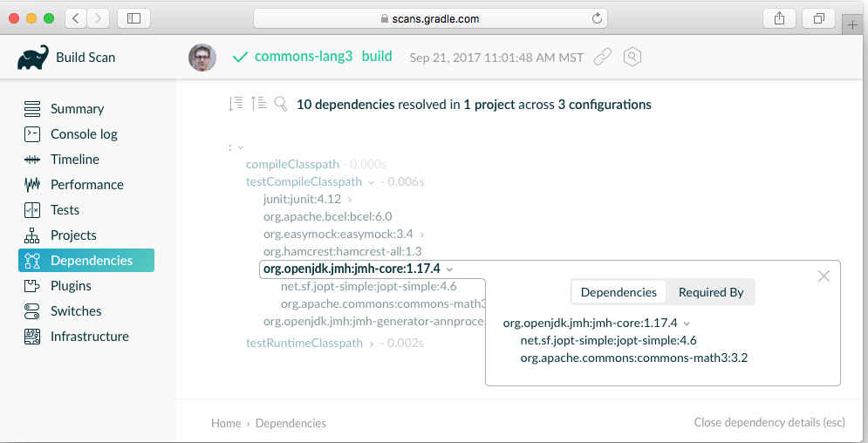This screenshot has width=868, height=443.
Task: Select org.apache.bcel:bcel:6.0 dependency
Action: point(328,216)
